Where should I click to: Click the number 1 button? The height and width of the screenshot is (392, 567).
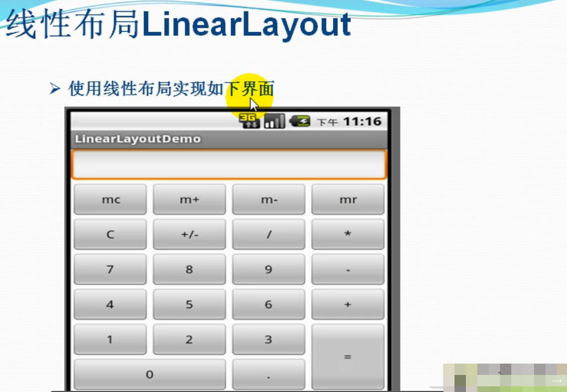click(110, 340)
